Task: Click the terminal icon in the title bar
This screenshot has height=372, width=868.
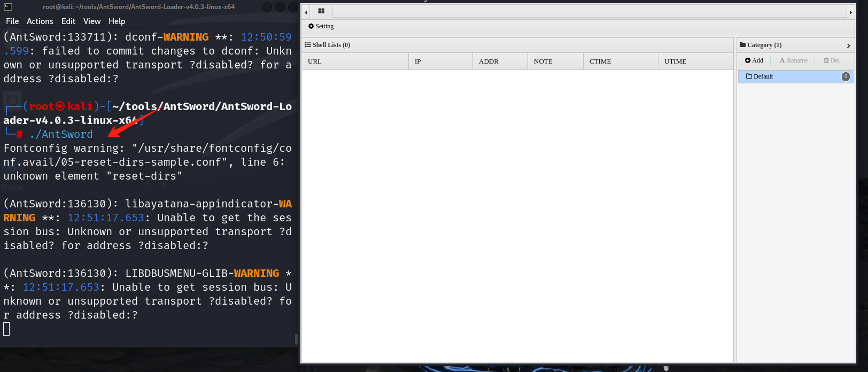Action: click(8, 7)
